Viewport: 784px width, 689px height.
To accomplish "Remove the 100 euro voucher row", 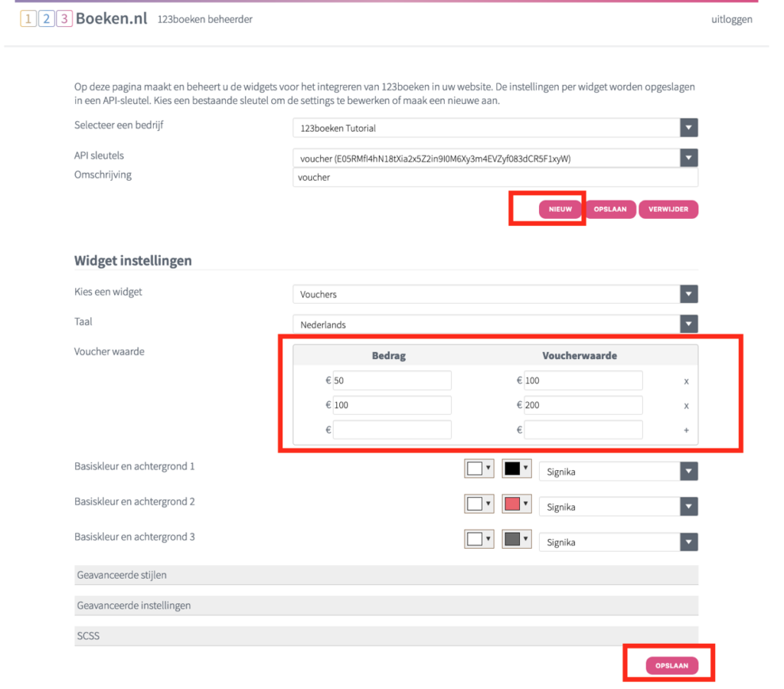I will [686, 406].
